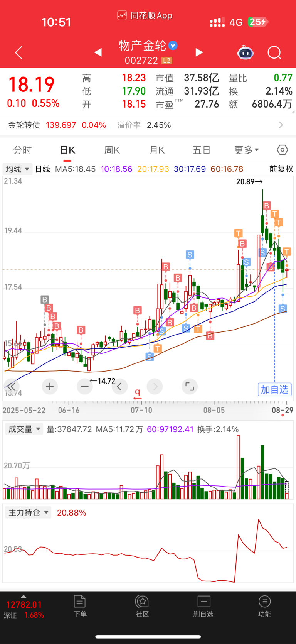
Task: Open 金轮转债 convertible bond link
Action: click(x=24, y=125)
